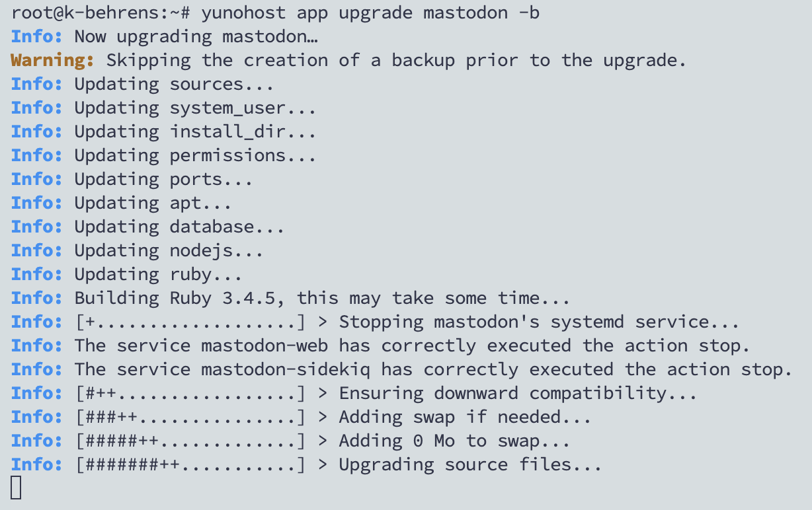
Task: Click the Skipping the creation of a backup text
Action: click(x=397, y=61)
